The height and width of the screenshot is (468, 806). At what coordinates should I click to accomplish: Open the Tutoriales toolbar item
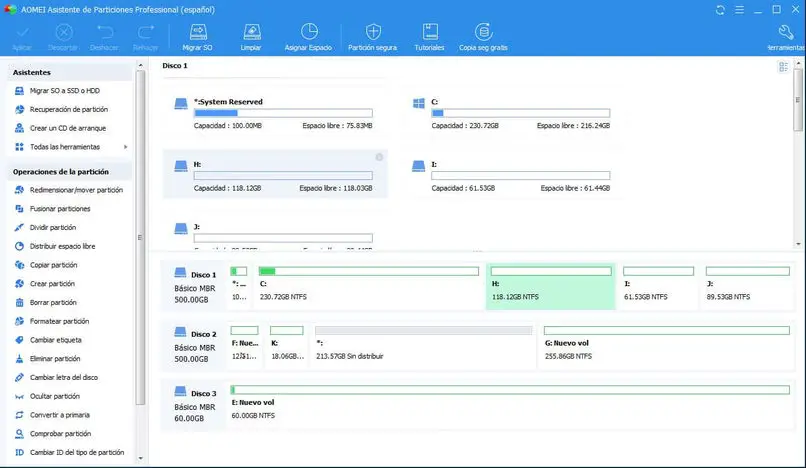tap(429, 37)
